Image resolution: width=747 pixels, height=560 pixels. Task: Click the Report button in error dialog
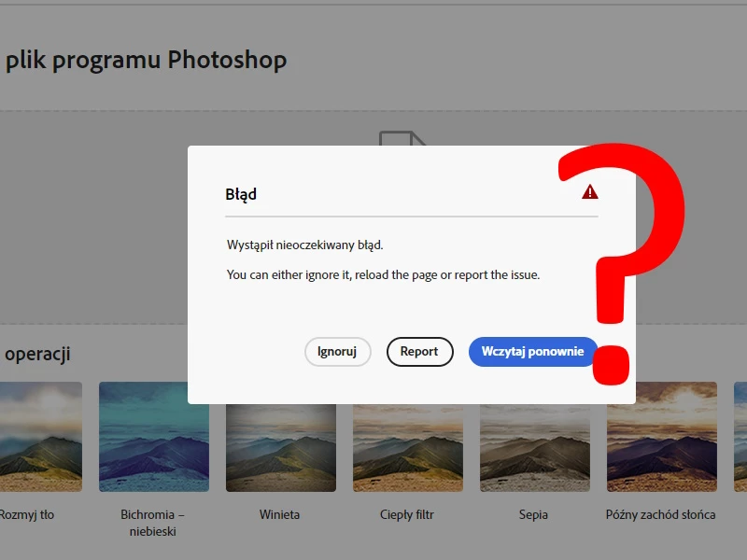click(419, 352)
